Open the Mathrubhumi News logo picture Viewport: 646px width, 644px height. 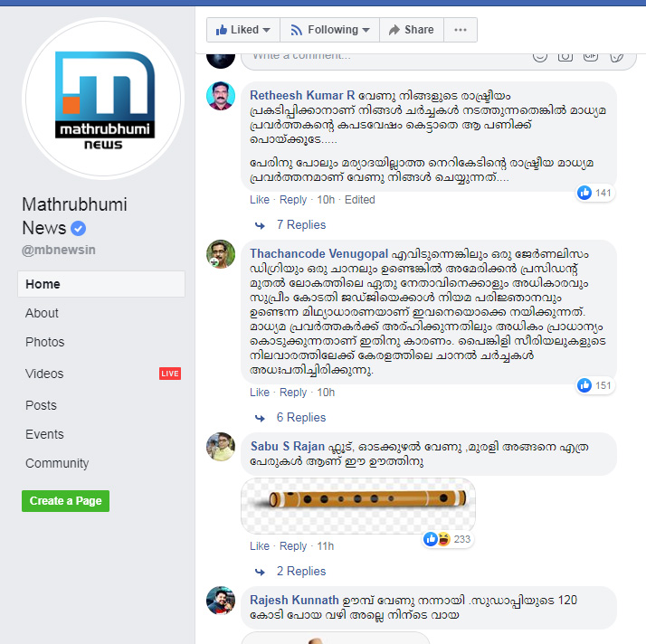click(103, 99)
